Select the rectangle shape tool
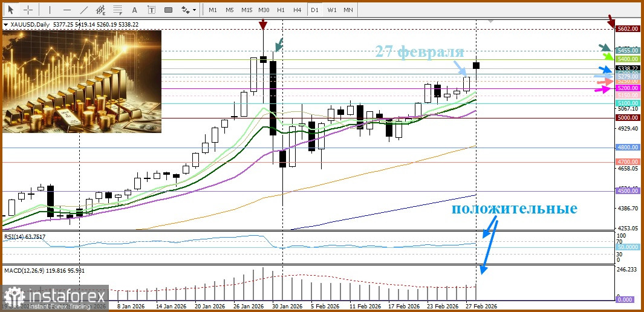Screen dimensions: 644x312 (x=168, y=10)
